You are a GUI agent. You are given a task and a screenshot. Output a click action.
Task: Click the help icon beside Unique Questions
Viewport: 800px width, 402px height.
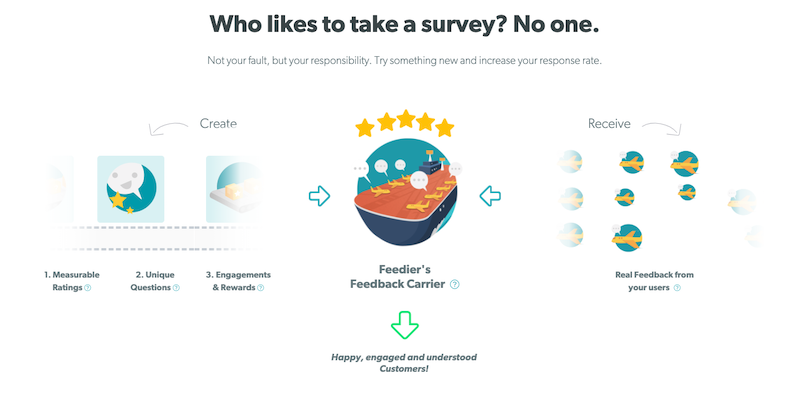point(177,288)
